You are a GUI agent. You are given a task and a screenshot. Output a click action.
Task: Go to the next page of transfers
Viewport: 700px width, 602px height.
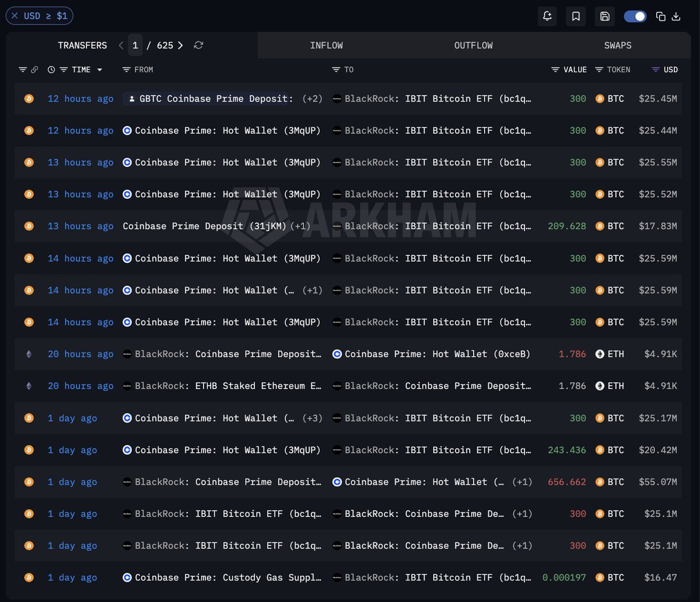[181, 45]
